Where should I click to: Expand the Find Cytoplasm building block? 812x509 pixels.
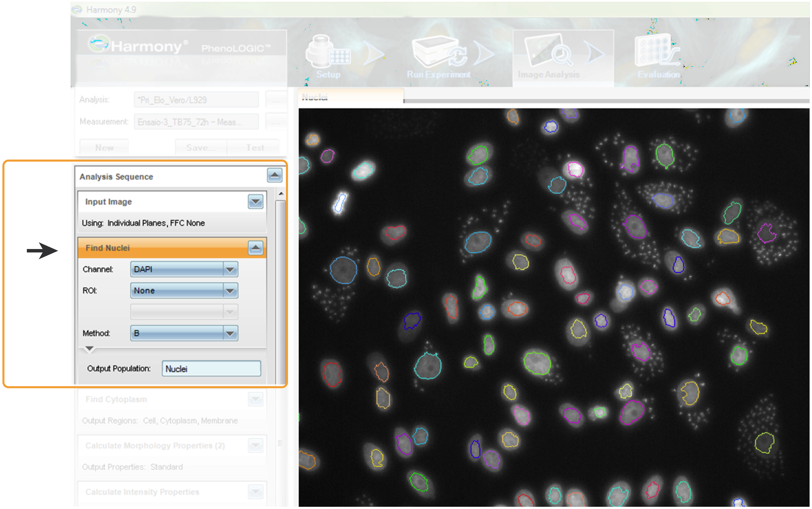(255, 399)
